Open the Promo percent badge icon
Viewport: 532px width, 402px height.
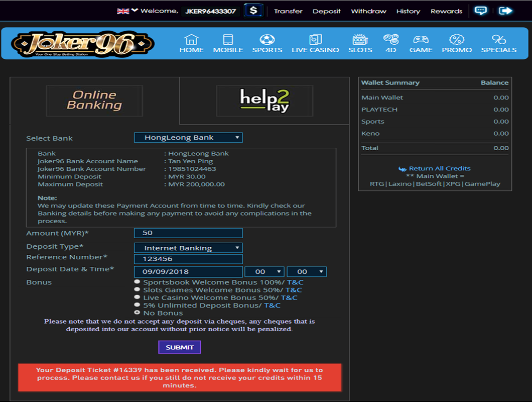457,40
